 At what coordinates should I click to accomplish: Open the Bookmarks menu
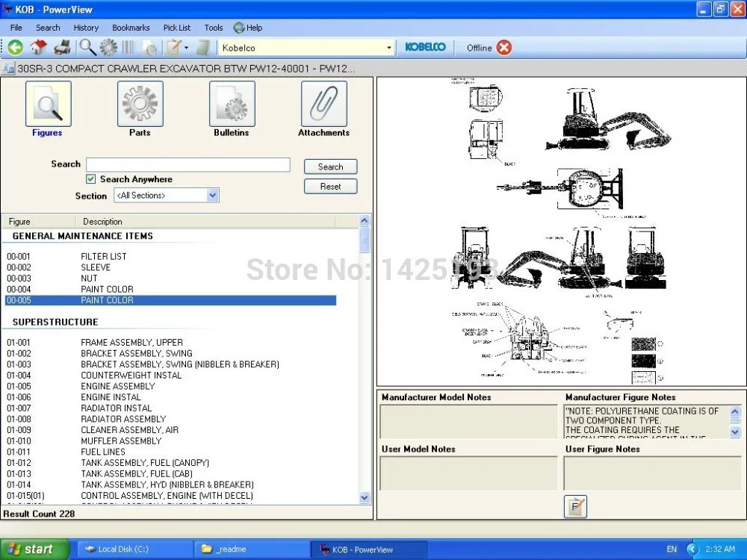coord(131,28)
